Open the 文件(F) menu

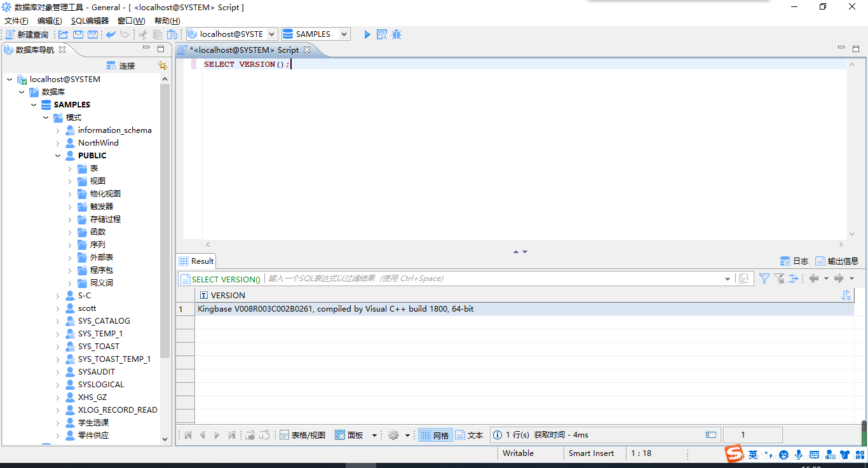click(17, 21)
